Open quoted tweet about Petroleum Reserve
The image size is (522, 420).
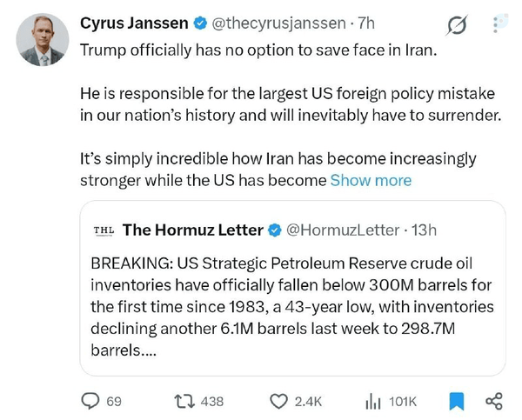(x=292, y=288)
